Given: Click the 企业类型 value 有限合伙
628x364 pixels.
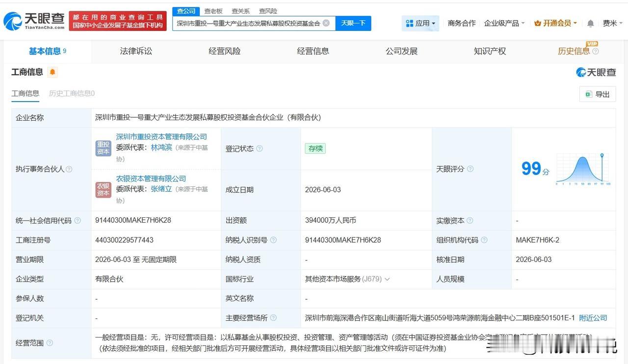Looking at the screenshot, I should (x=109, y=279).
